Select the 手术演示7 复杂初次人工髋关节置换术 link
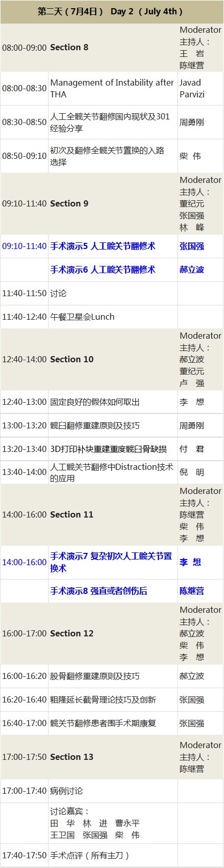 tap(111, 562)
